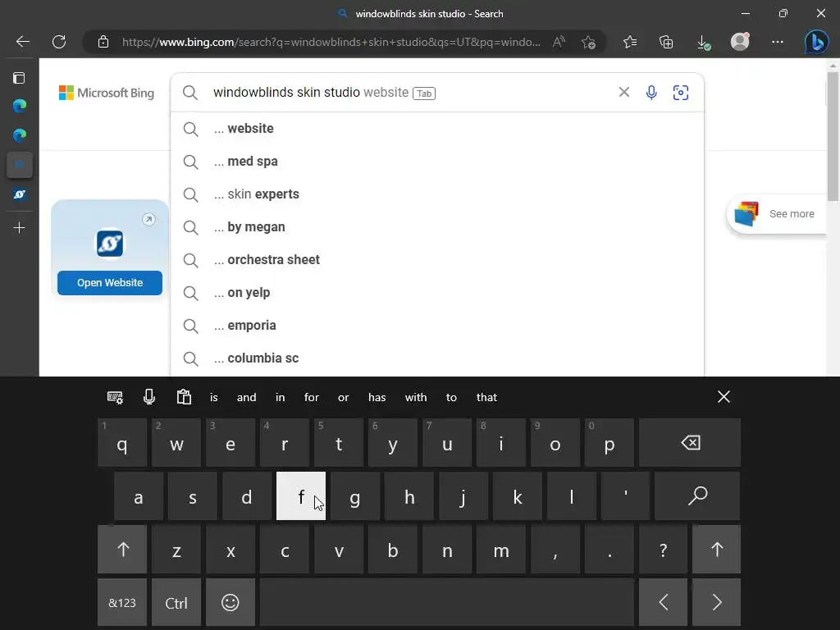The height and width of the screenshot is (630, 840).
Task: View site information lock icon
Action: (x=103, y=42)
